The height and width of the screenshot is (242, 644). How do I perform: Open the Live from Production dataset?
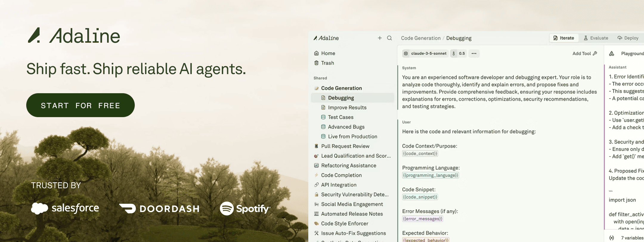click(353, 136)
